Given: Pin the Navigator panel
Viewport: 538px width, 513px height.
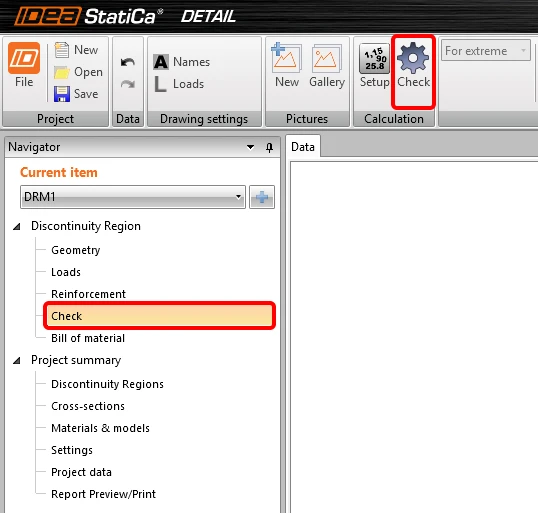Looking at the screenshot, I should pos(269,148).
